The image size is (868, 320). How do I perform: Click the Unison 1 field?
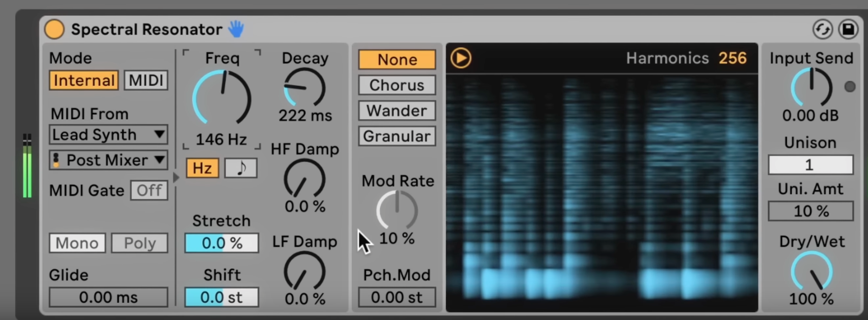(811, 165)
